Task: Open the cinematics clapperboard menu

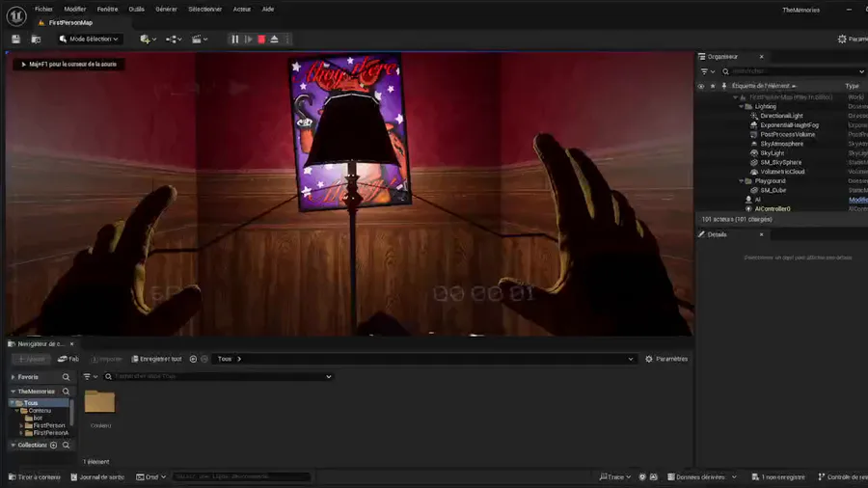Action: [x=200, y=40]
